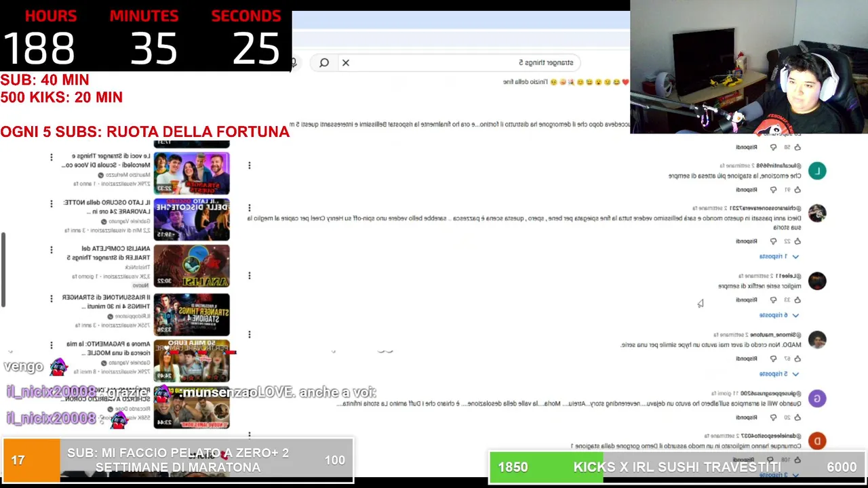The image size is (868, 488).
Task: Open the Riccardo Dose channel name
Action: pos(132,409)
